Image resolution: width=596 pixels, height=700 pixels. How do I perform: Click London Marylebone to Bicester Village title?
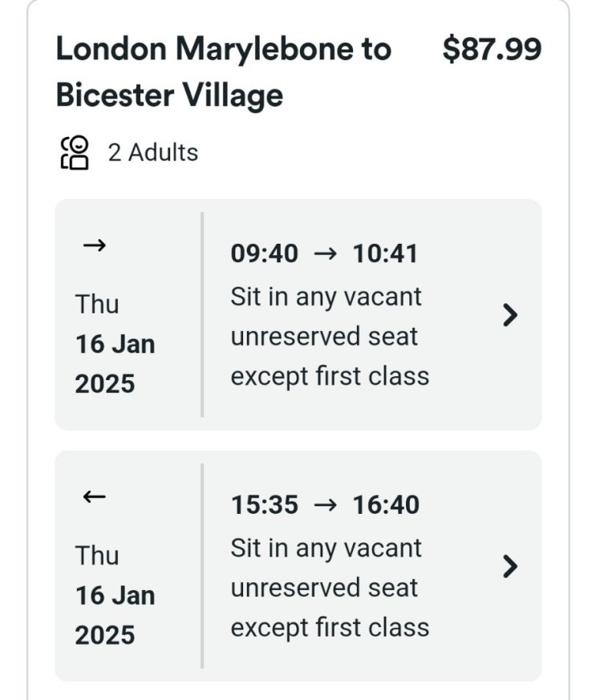(223, 72)
